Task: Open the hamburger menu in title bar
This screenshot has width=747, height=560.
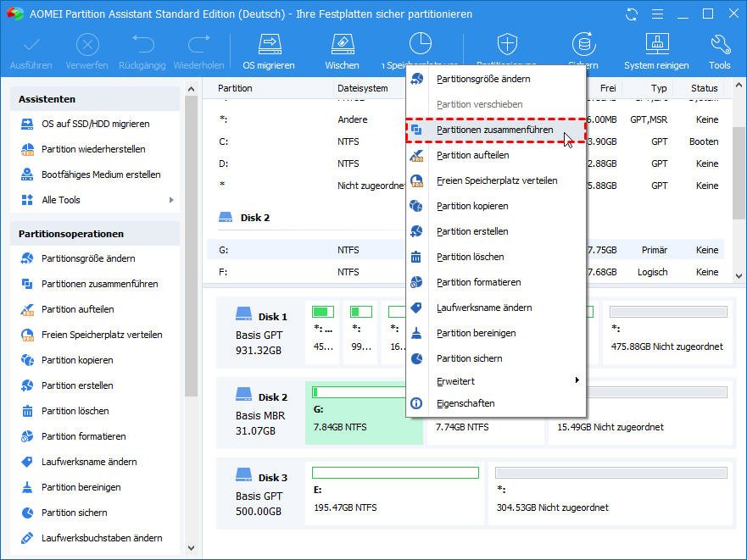Action: [657, 14]
